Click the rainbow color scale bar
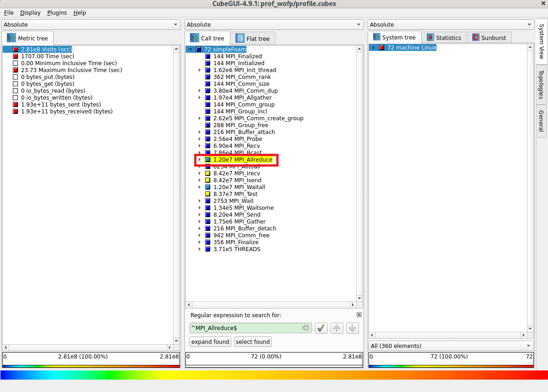This screenshot has width=548, height=392. point(274,375)
